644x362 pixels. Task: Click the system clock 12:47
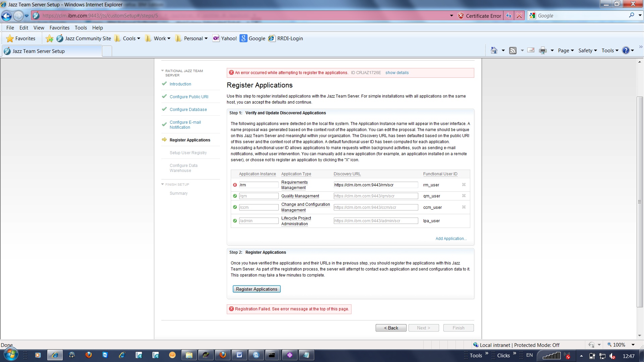pos(629,356)
